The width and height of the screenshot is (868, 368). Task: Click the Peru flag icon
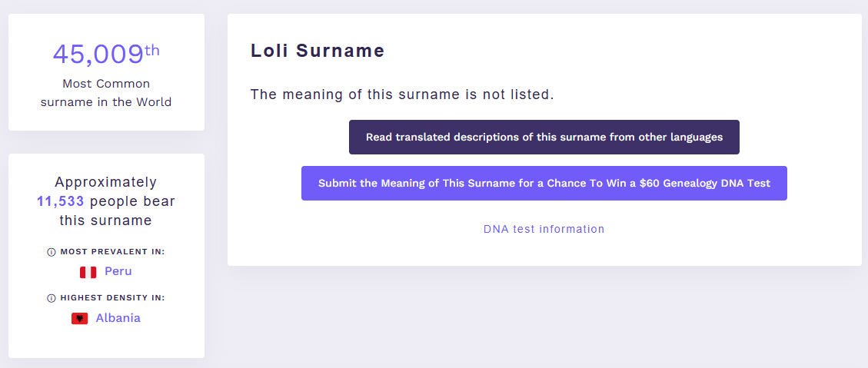(x=88, y=272)
